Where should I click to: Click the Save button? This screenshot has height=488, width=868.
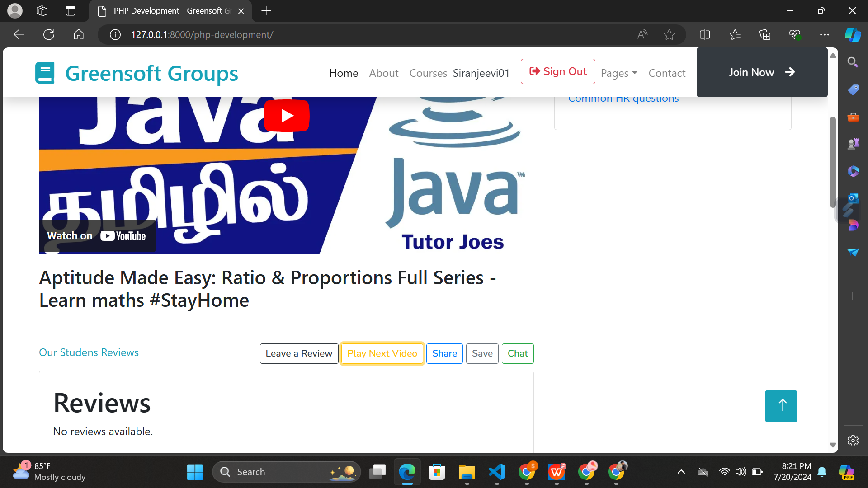[482, 353]
